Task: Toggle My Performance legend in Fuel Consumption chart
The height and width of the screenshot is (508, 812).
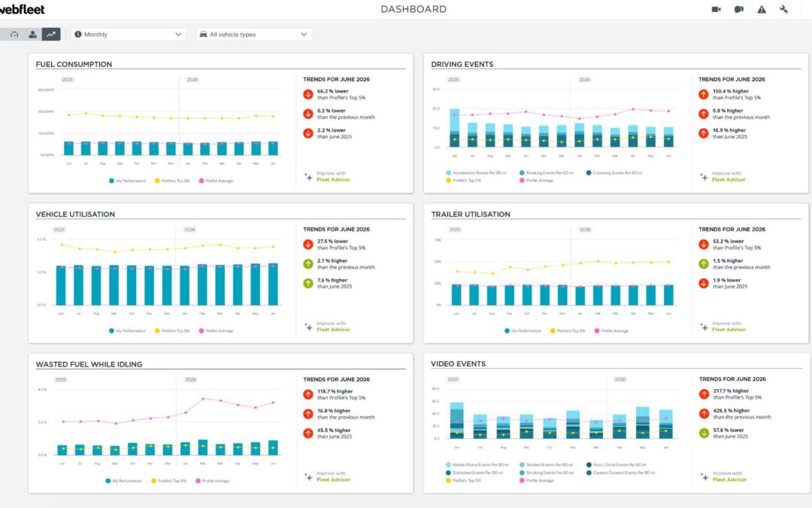Action: click(127, 181)
